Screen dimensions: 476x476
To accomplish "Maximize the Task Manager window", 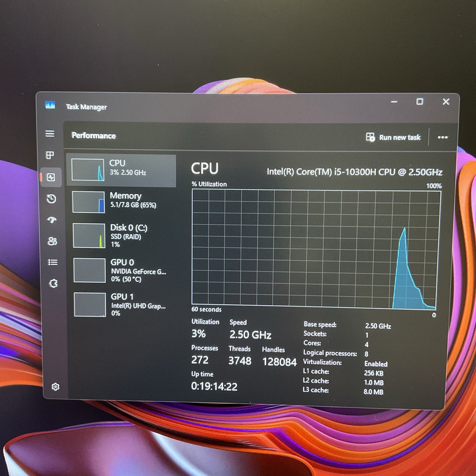I will pos(420,102).
